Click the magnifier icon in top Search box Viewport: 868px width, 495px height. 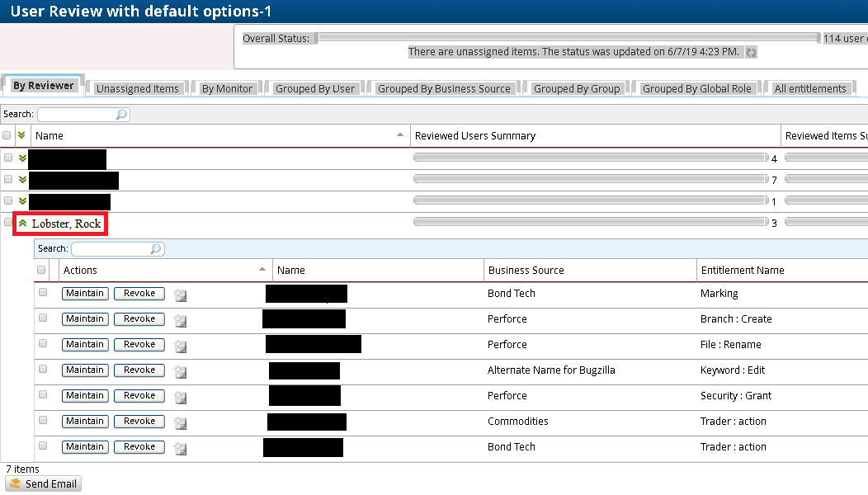pyautogui.click(x=122, y=115)
